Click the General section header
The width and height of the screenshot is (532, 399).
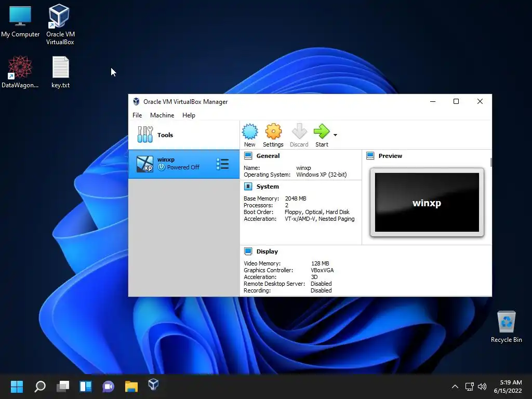(268, 156)
